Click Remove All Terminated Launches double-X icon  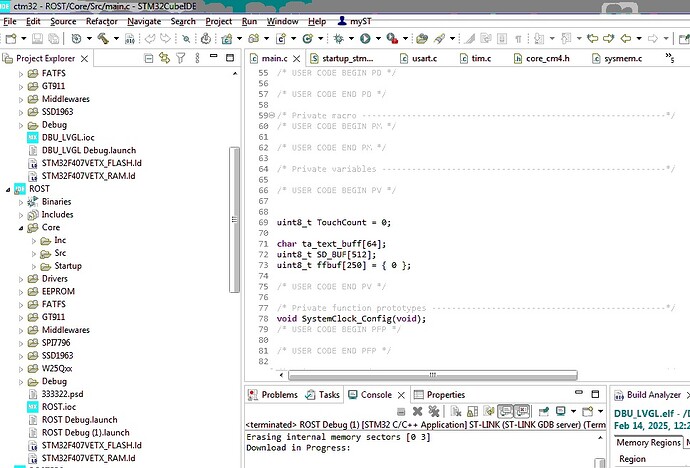434,411
